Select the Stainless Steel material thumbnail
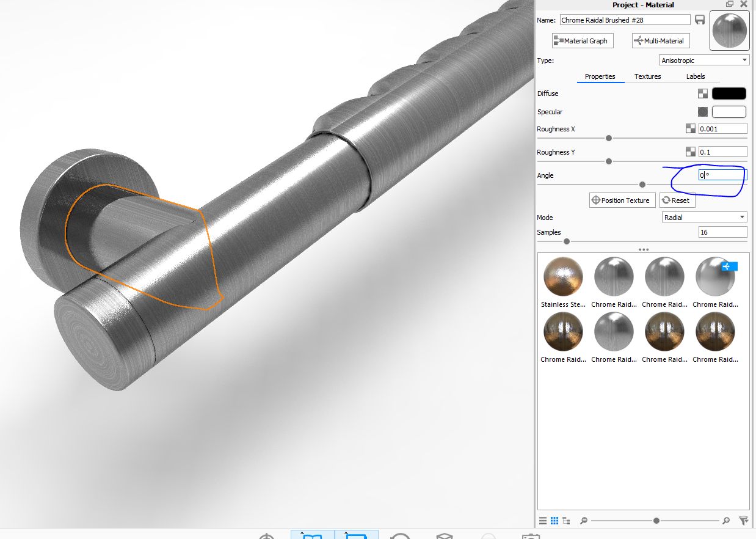The image size is (756, 539). coord(562,276)
